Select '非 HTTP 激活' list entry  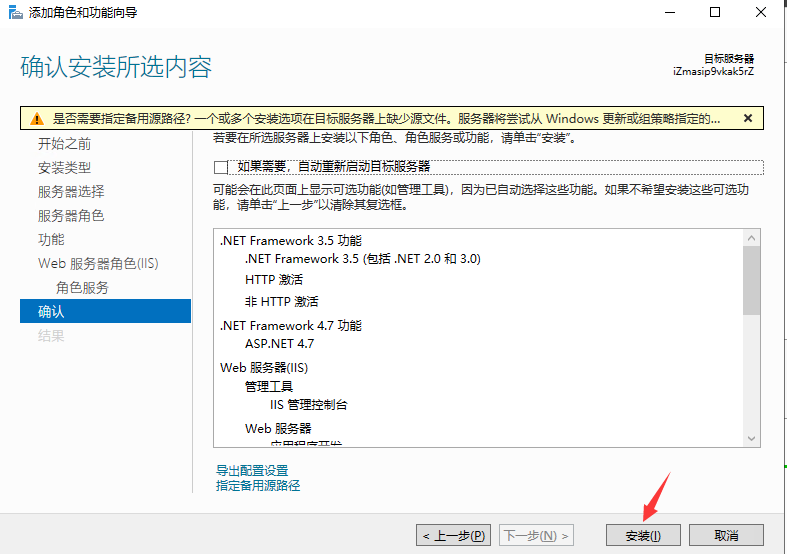(x=281, y=302)
